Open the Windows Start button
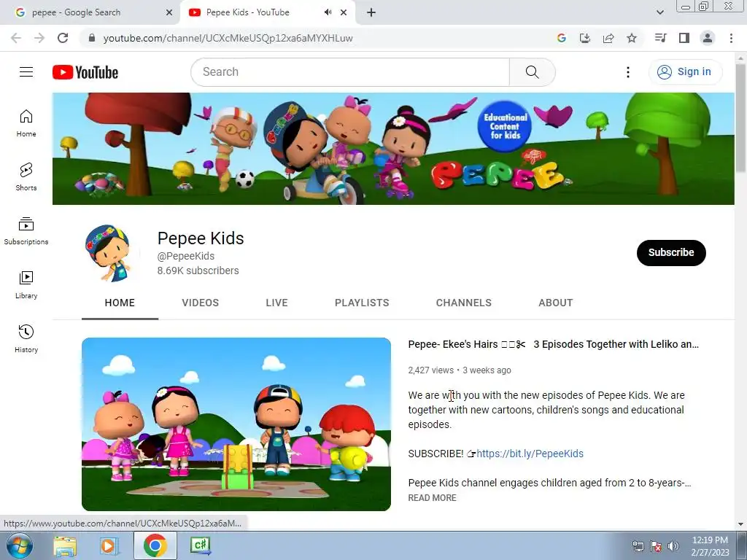 point(20,545)
